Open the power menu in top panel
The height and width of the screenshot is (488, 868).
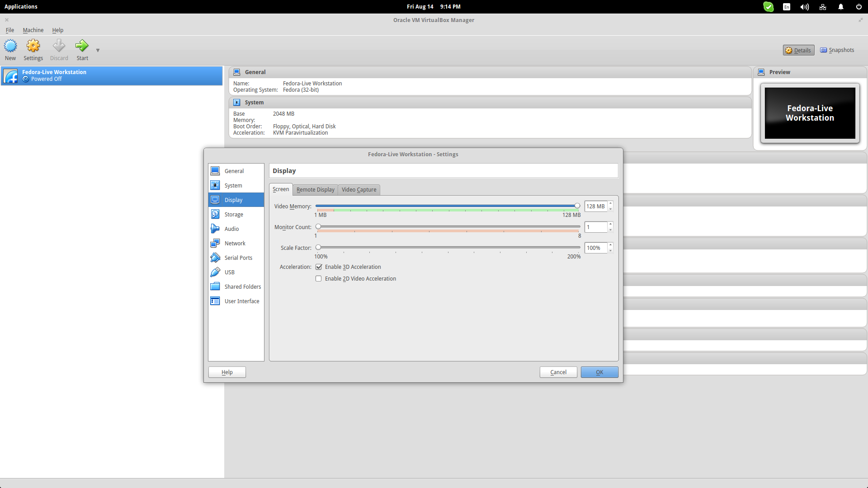click(x=859, y=7)
